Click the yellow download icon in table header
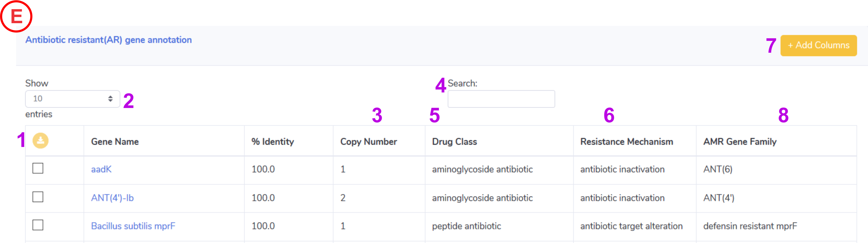This screenshot has width=868, height=243. [x=40, y=141]
